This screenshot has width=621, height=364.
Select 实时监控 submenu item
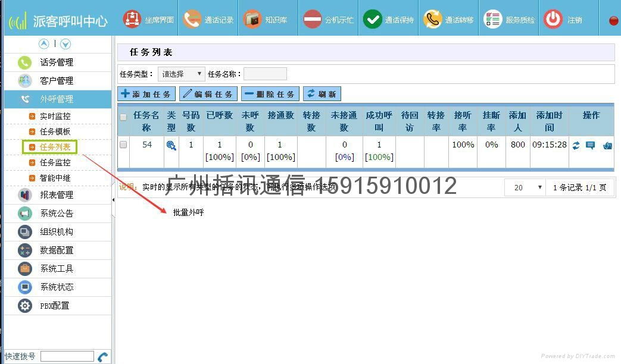click(x=55, y=116)
